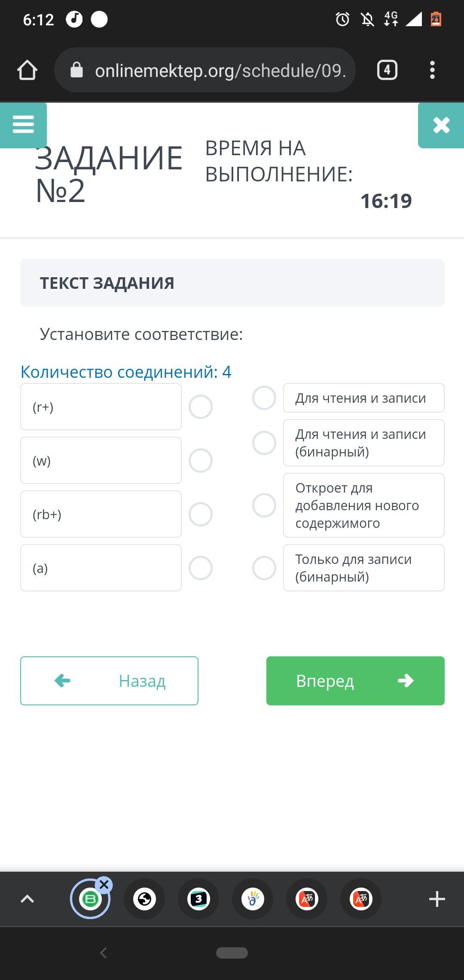Select circle beside "Для чтения и записи (бинарный)"
This screenshot has width=464, height=980.
(x=264, y=443)
